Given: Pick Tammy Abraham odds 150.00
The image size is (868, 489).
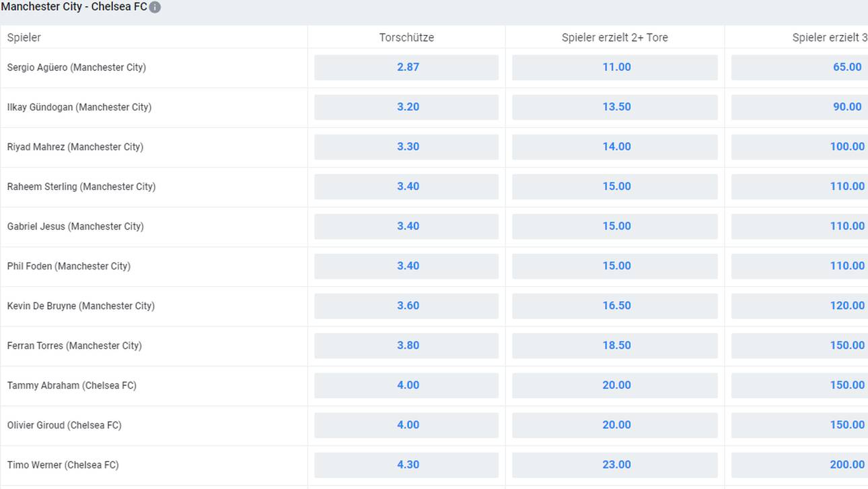Looking at the screenshot, I should coord(799,385).
